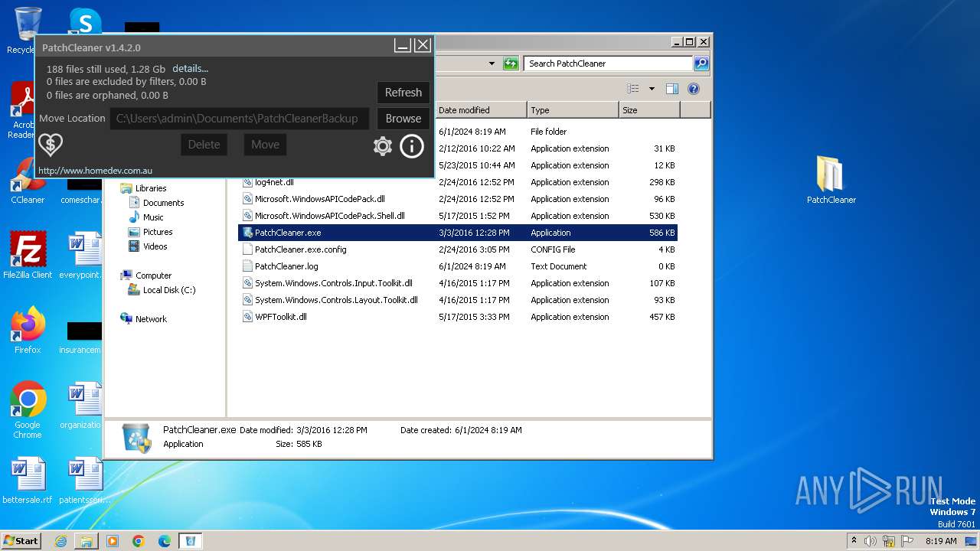Click Refresh in PatchCleaner
This screenshot has height=551, width=980.
coord(403,92)
